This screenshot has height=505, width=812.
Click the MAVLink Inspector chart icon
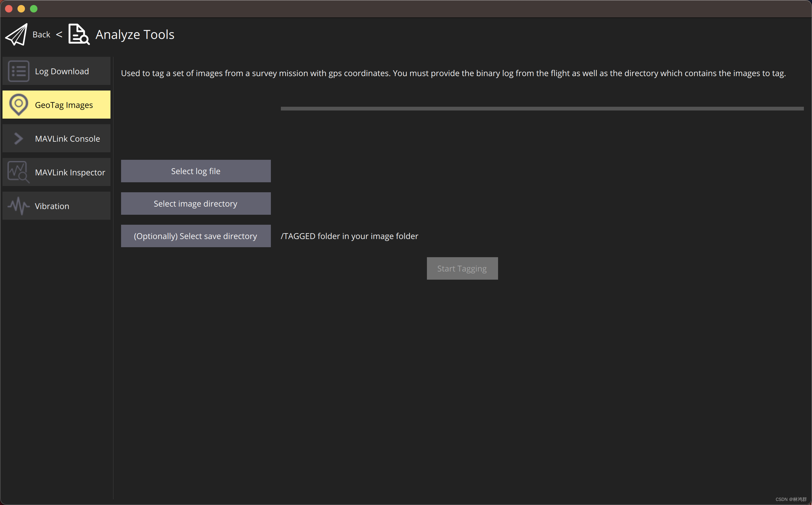pyautogui.click(x=18, y=172)
